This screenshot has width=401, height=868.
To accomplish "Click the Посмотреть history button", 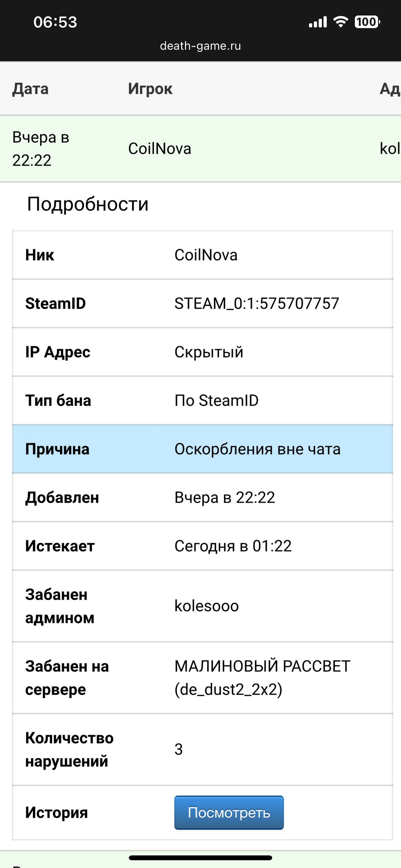I will pyautogui.click(x=229, y=812).
